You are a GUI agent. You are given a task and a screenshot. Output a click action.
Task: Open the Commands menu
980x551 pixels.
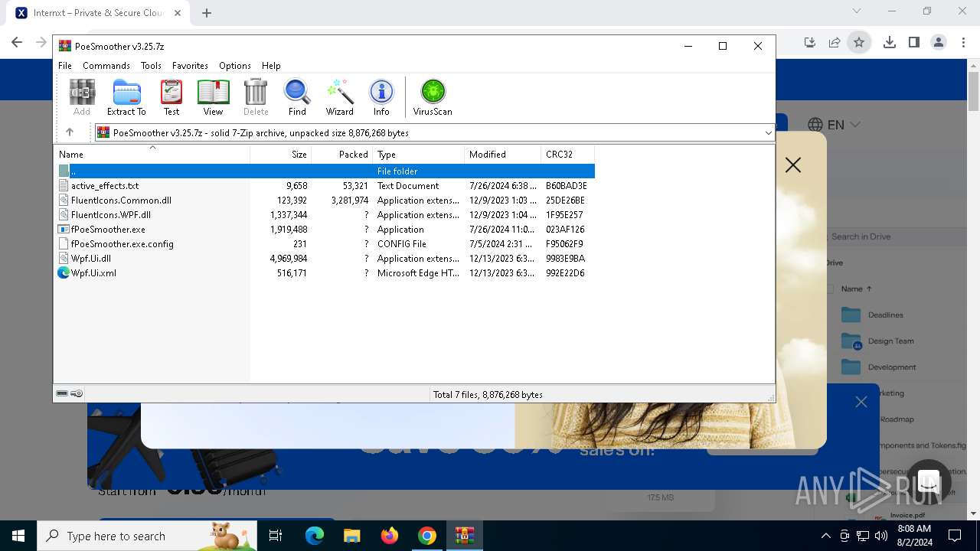point(106,66)
